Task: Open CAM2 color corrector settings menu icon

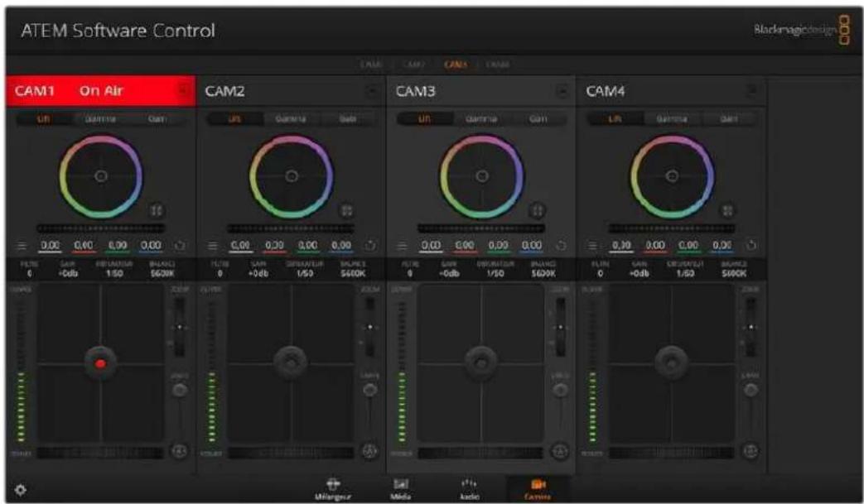Action: [212, 246]
